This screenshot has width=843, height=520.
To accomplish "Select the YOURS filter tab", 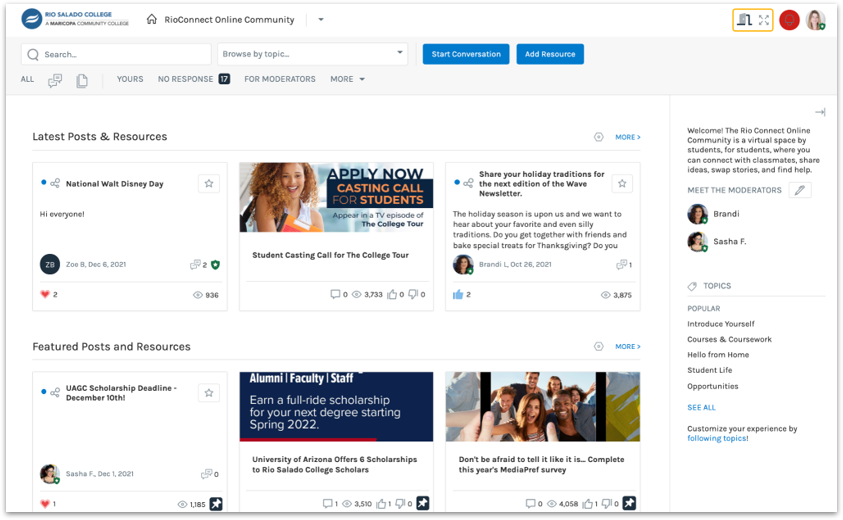I will click(130, 79).
